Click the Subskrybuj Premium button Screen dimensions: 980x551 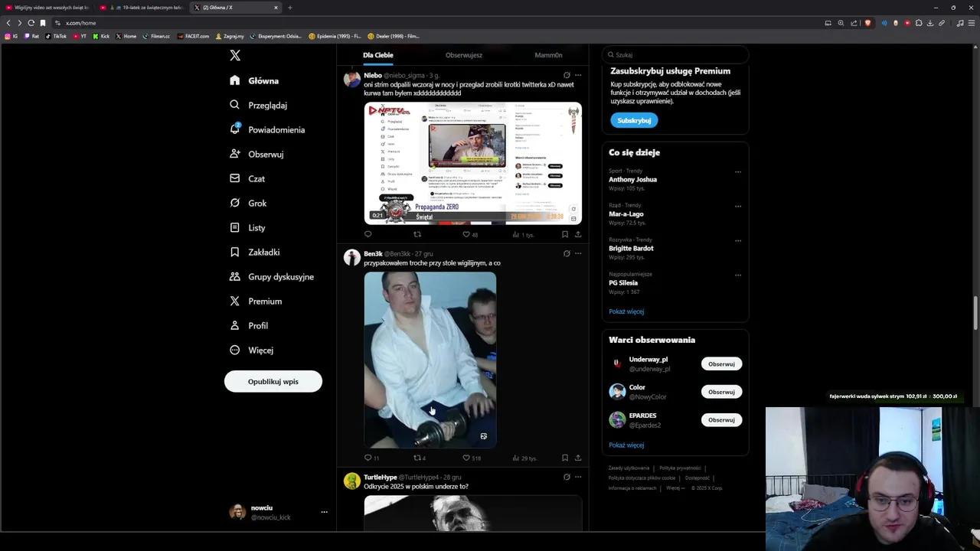coord(634,120)
